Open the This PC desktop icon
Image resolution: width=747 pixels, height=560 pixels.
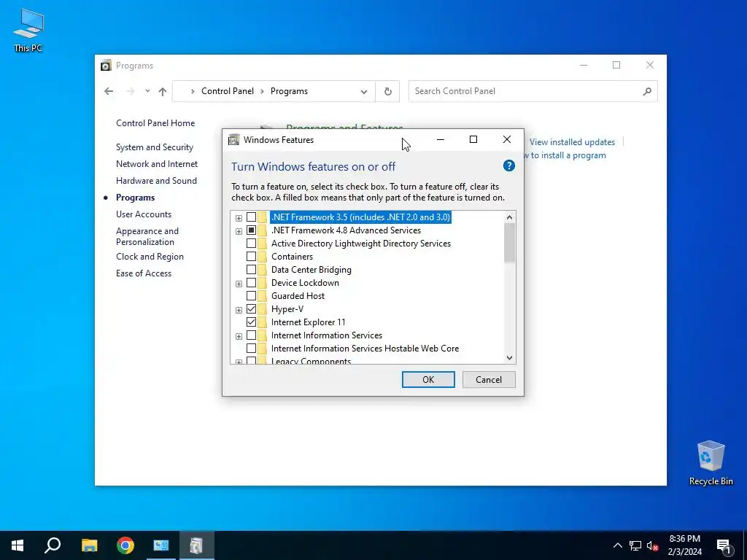point(28,30)
